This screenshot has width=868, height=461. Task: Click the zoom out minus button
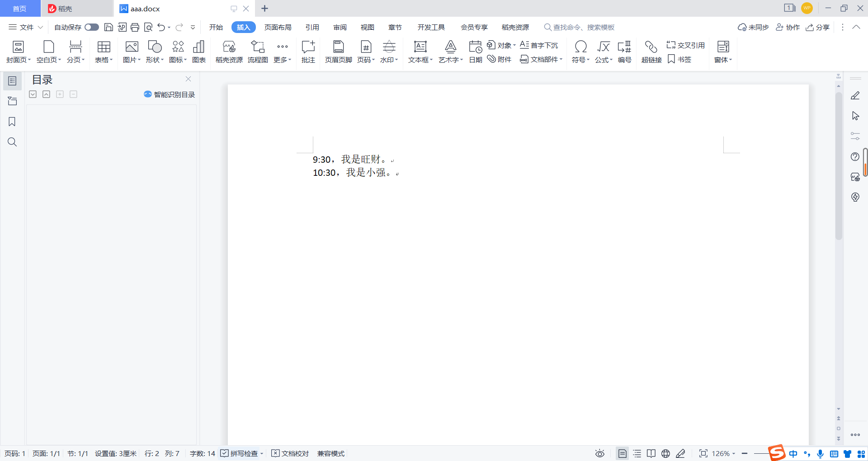point(745,453)
